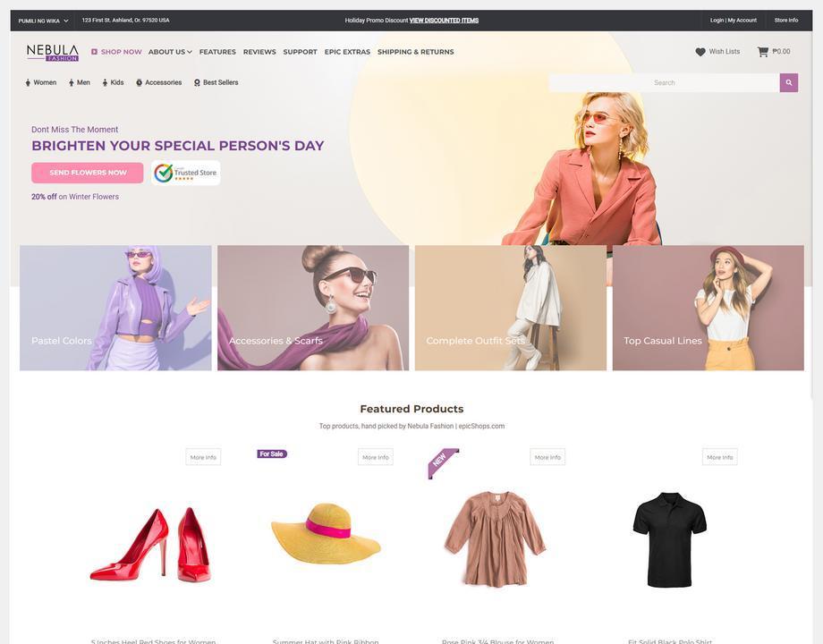Open the shopping cart icon

click(x=762, y=52)
